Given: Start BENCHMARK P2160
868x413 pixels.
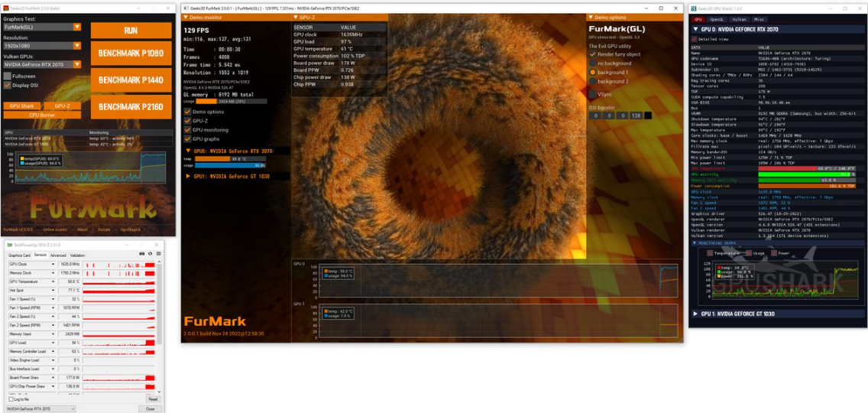Looking at the screenshot, I should [x=131, y=106].
